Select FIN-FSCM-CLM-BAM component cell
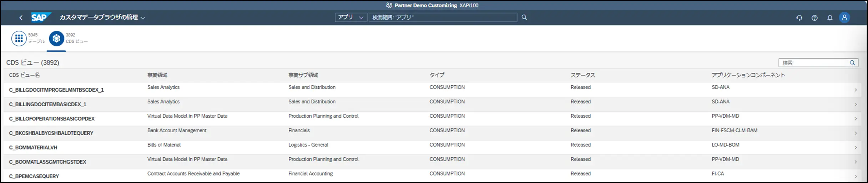This screenshot has height=183, width=868. [735, 131]
